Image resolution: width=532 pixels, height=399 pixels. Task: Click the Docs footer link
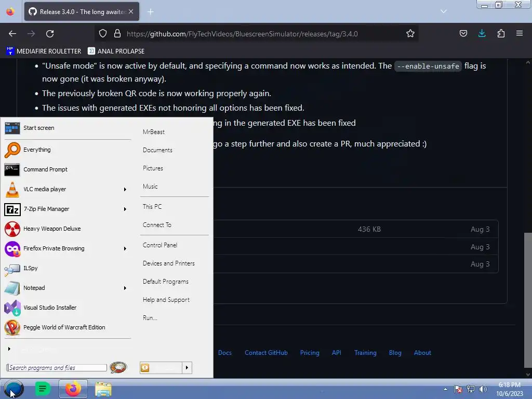[x=225, y=353]
